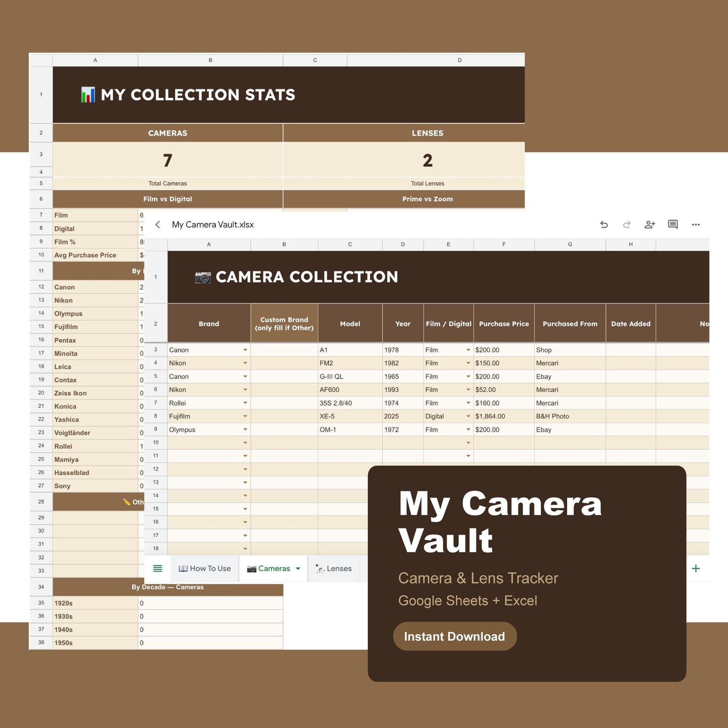Click the file name 'My Camera Vault.xlsx'

pyautogui.click(x=213, y=225)
